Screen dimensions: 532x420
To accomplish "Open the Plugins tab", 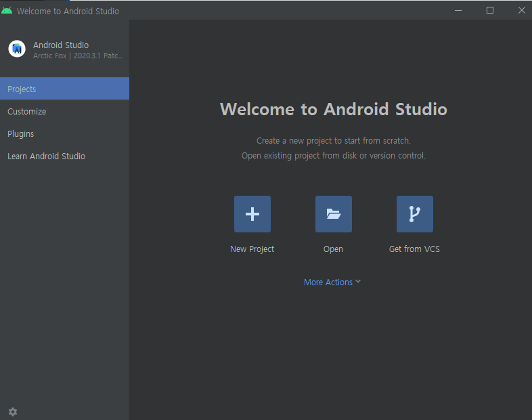I will coord(64,133).
